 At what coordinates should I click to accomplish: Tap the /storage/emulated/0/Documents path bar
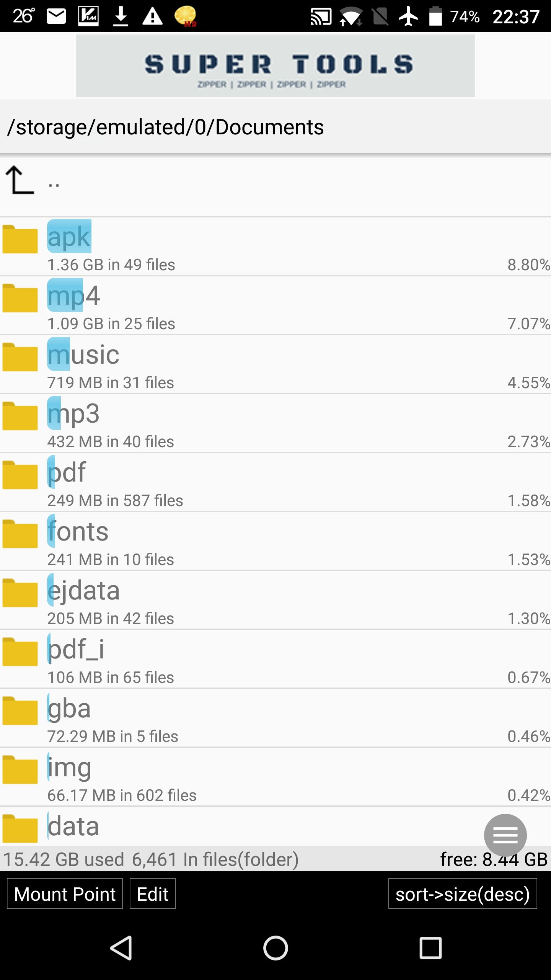click(275, 127)
